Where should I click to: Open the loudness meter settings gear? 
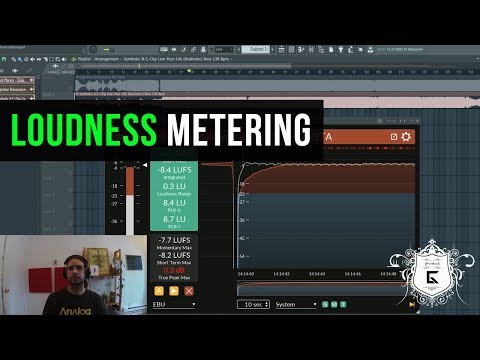pos(406,137)
